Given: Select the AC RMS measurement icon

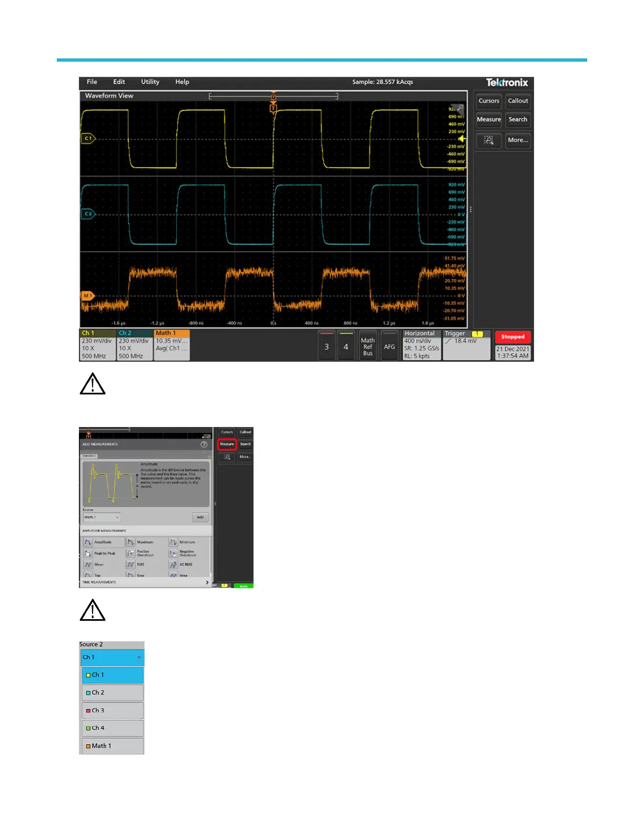Looking at the screenshot, I should click(x=173, y=564).
